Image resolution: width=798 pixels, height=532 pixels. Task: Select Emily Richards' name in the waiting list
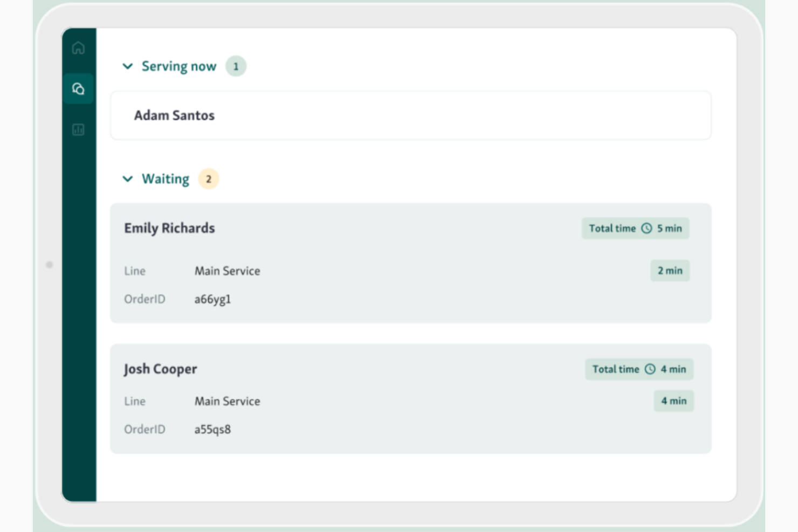[169, 229]
